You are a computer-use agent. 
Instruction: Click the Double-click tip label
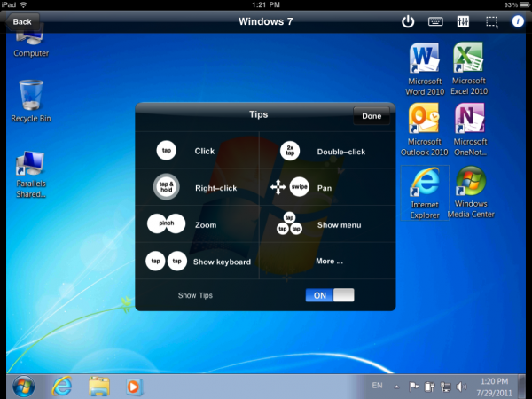click(x=341, y=152)
